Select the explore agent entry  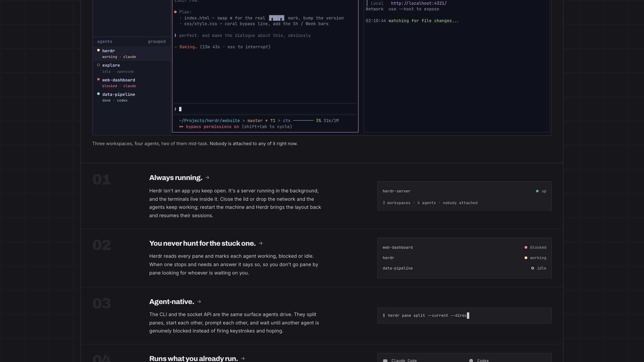(x=131, y=68)
